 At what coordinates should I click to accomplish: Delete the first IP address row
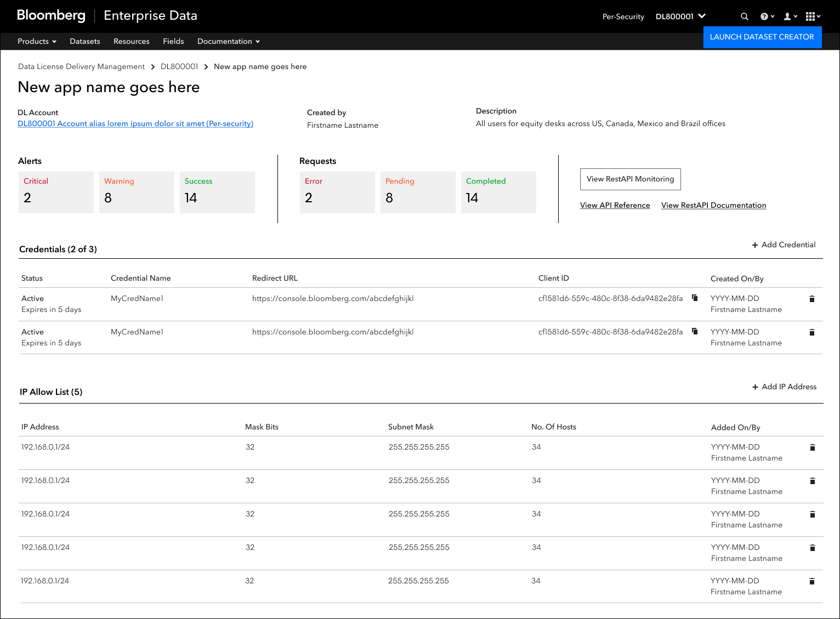tap(813, 447)
